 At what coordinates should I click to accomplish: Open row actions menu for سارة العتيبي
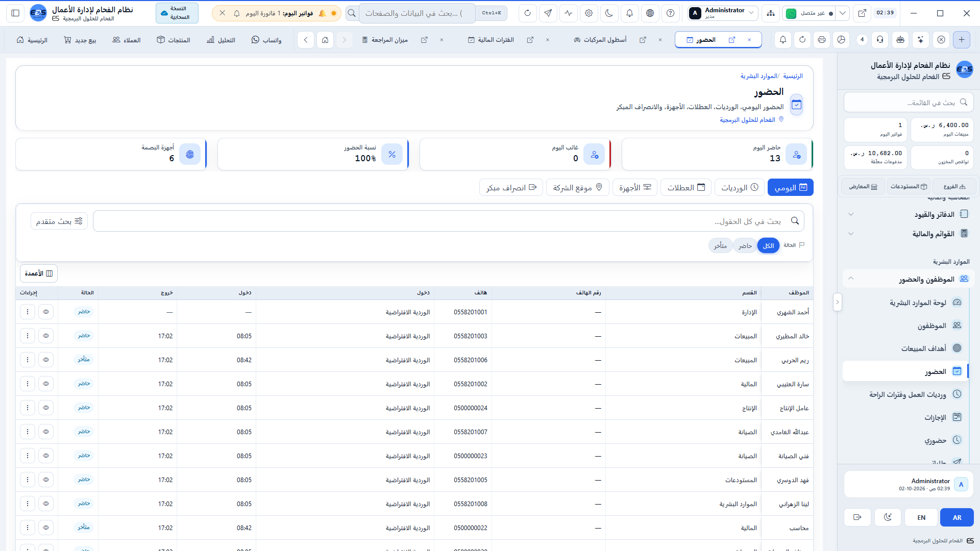(28, 384)
